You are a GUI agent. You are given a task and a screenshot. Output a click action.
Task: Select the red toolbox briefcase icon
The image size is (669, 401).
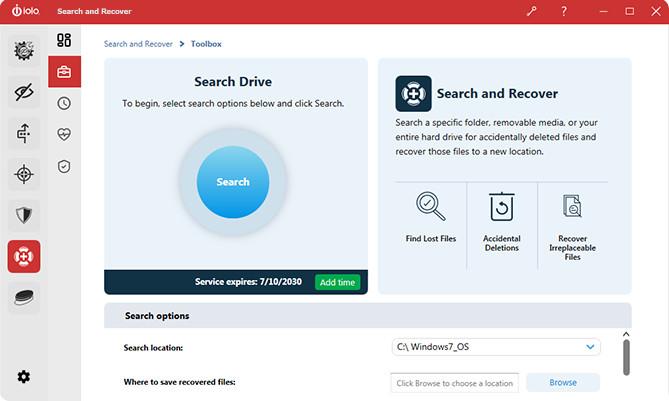tap(64, 72)
